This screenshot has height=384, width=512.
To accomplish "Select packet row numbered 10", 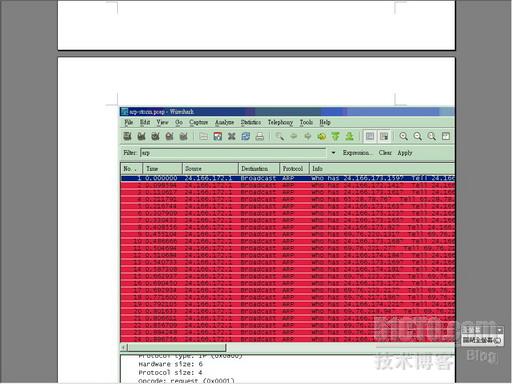I will pos(287,241).
